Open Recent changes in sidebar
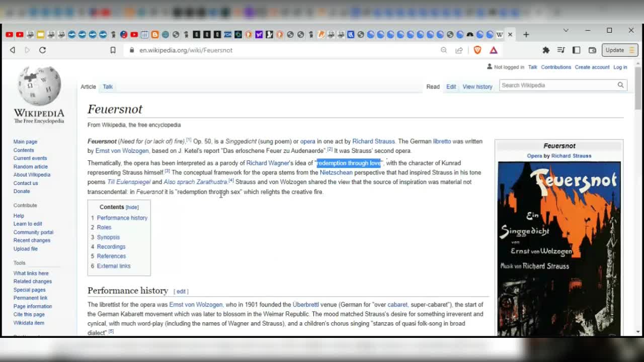 pyautogui.click(x=32, y=240)
